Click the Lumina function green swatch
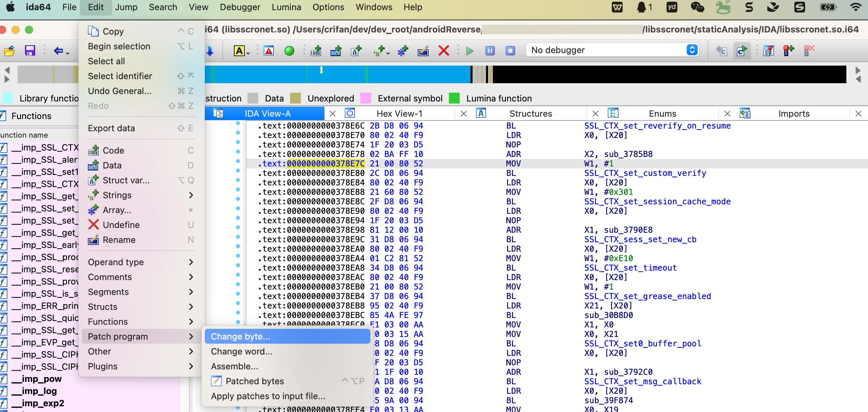 tap(454, 98)
